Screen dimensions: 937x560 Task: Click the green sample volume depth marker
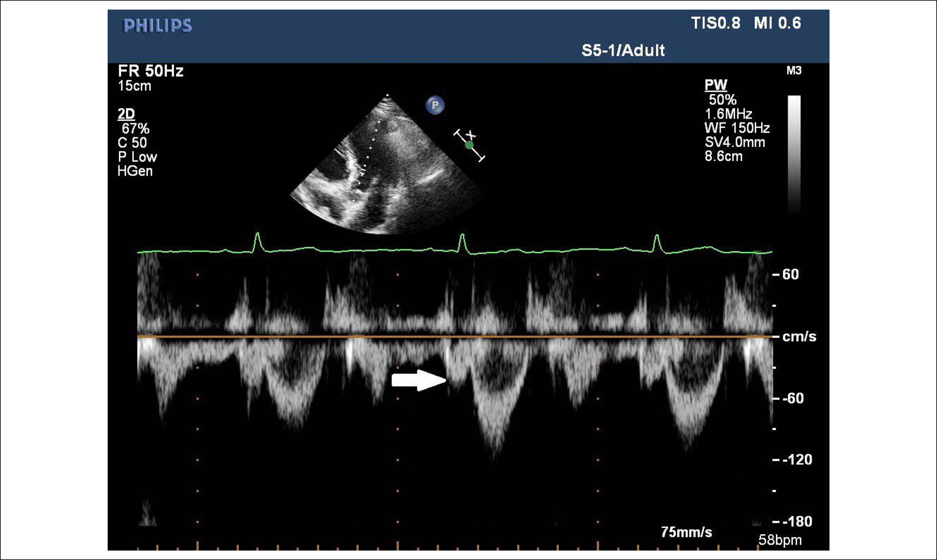[469, 145]
